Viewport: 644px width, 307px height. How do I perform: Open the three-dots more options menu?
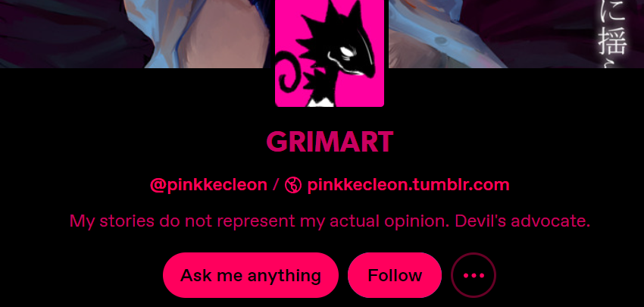(x=473, y=275)
